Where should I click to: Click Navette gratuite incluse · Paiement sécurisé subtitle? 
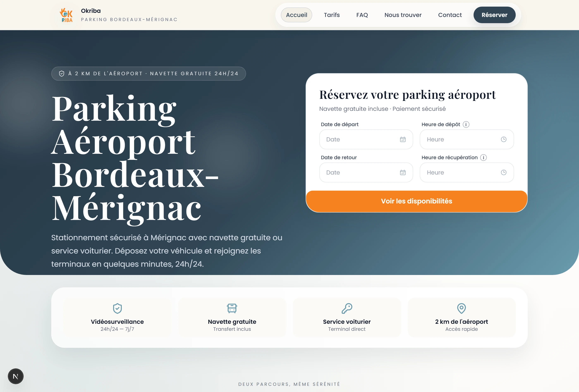pos(382,109)
